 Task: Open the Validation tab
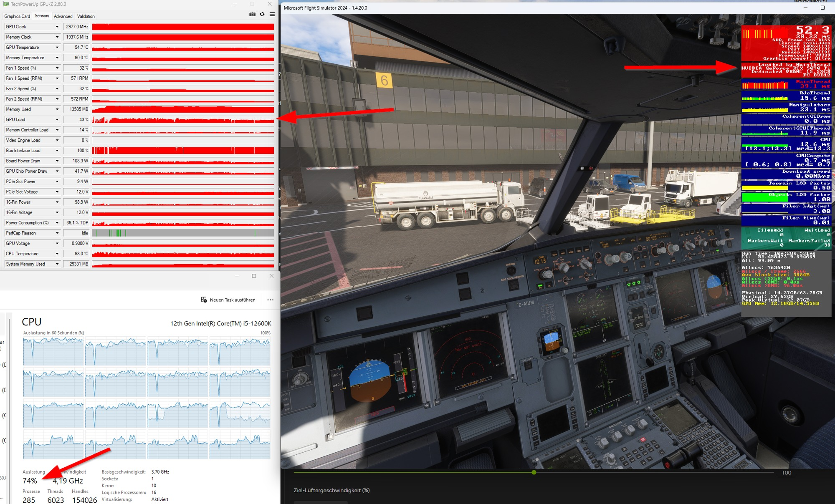[x=86, y=16]
